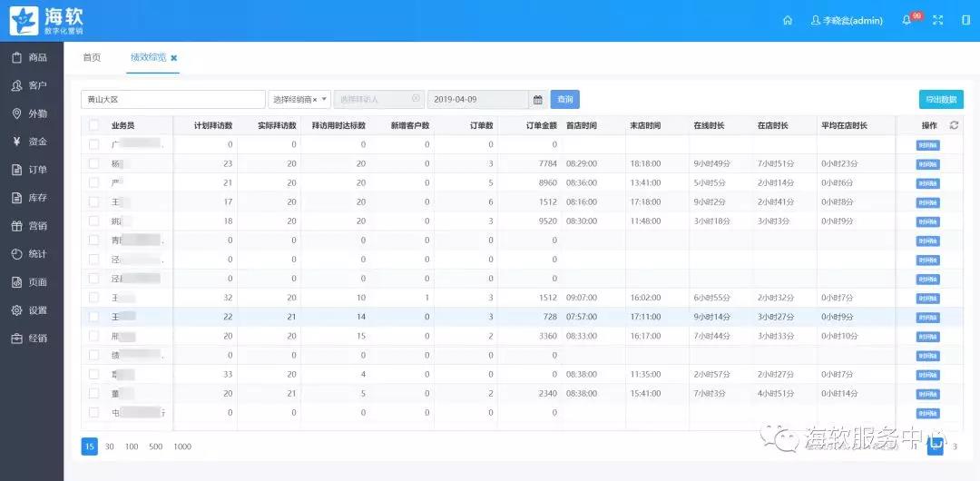
Task: Open notifications bell with 99 badge
Action: pos(907,21)
